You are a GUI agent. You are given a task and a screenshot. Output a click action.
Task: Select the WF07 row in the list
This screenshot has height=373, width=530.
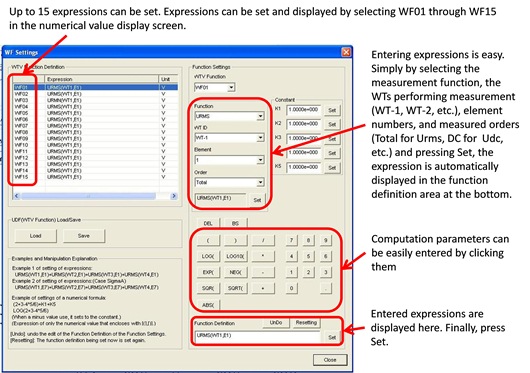pos(95,126)
